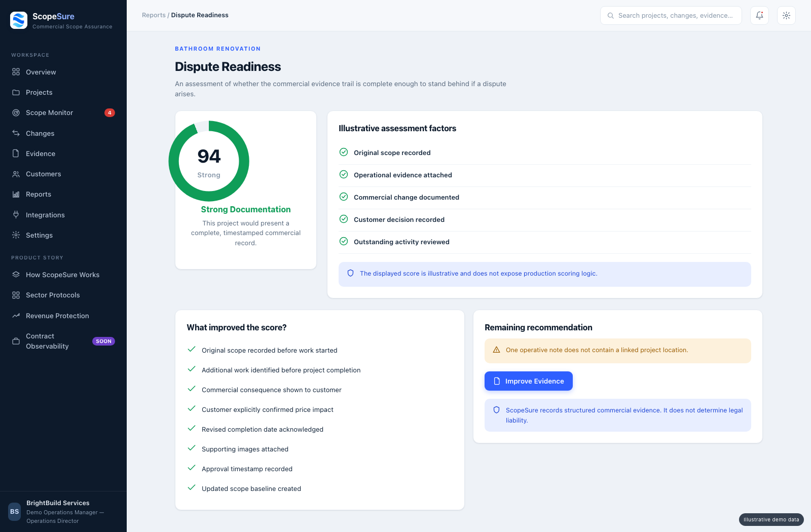Click the Integrations plug icon
Viewport: 811px width, 532px height.
coord(16,215)
